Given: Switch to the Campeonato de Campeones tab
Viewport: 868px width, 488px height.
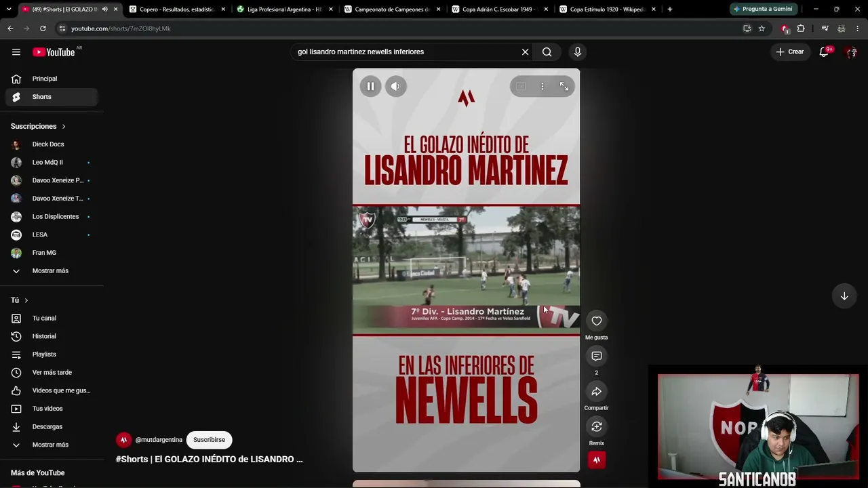Looking at the screenshot, I should click(392, 9).
